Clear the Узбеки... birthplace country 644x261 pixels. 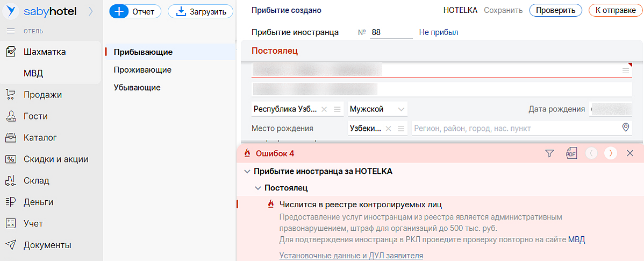pos(389,129)
